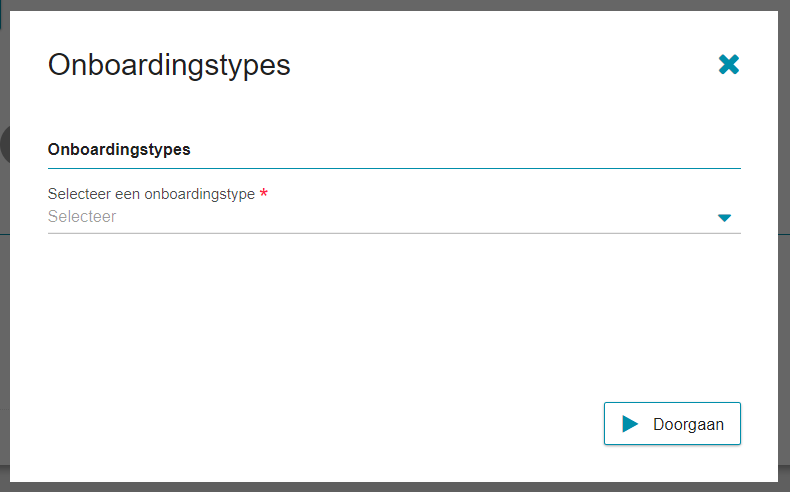Close the Onboardingstypes dialog with the X icon
The image size is (790, 492).
tap(729, 64)
